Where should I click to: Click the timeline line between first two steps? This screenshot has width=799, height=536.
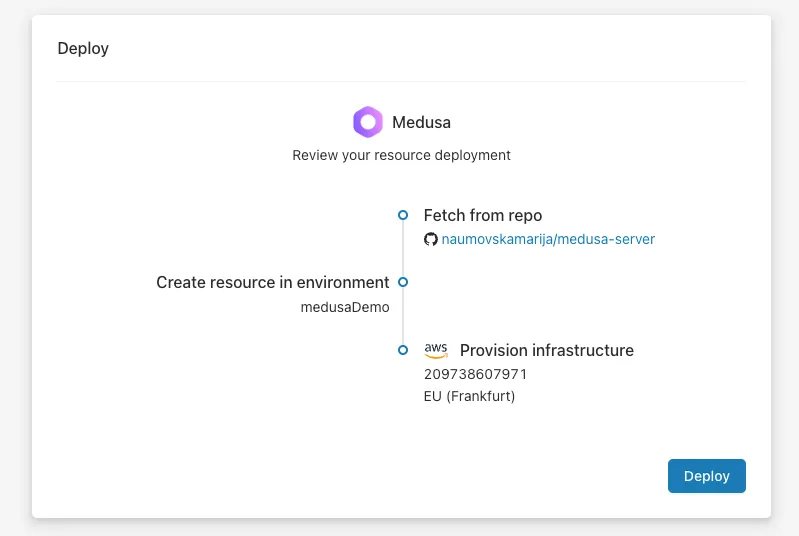403,249
